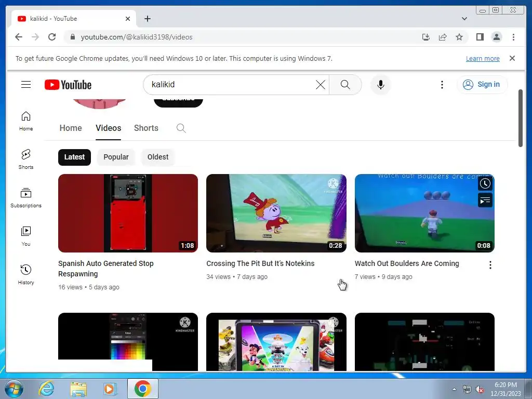
Task: Dismiss the Chrome update notification bar
Action: click(x=512, y=58)
